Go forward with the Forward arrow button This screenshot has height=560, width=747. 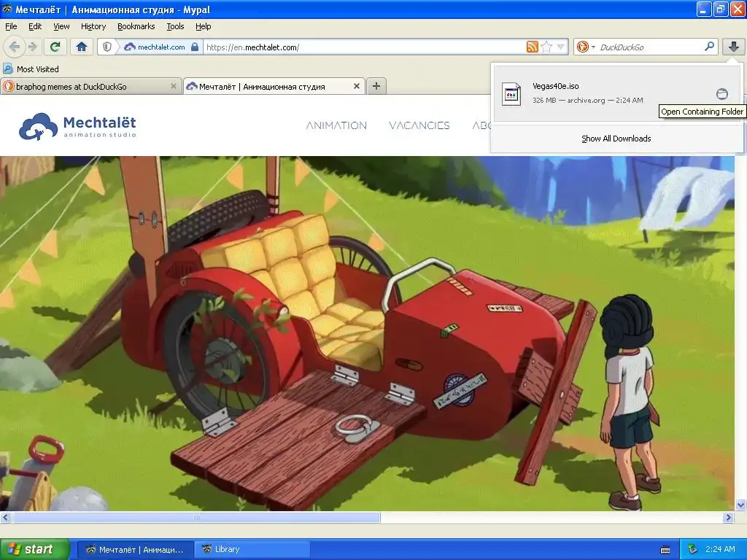pos(32,47)
